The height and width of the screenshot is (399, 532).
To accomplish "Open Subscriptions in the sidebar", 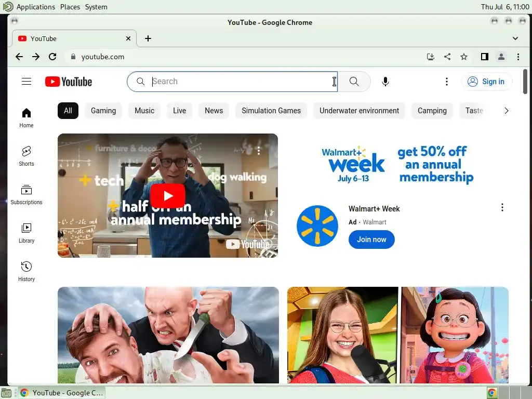I will tap(26, 195).
